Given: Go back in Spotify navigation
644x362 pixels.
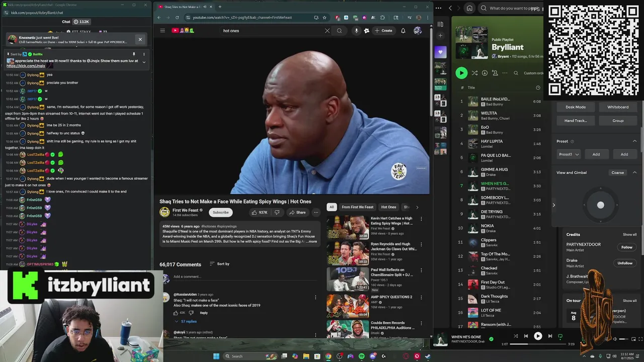Looking at the screenshot, I should coord(450,8).
